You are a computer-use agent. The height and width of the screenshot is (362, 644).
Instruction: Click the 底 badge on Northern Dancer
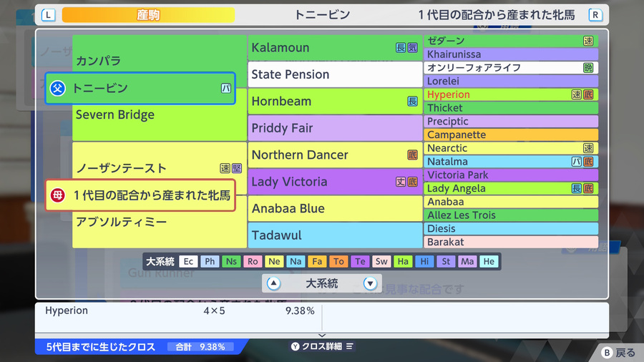[412, 155]
